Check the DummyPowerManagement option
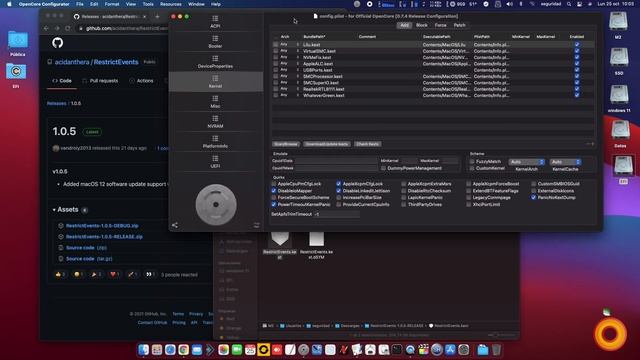640x360 pixels. pos(383,168)
